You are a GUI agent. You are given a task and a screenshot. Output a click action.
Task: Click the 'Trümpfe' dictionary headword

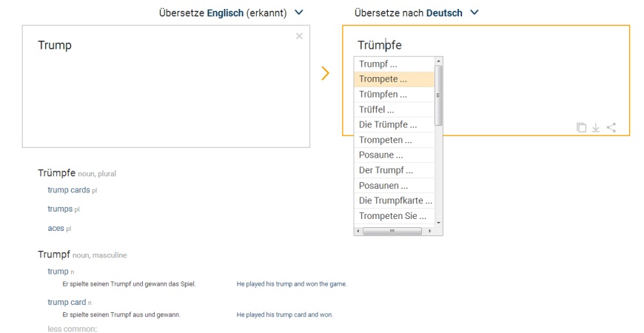coord(57,173)
